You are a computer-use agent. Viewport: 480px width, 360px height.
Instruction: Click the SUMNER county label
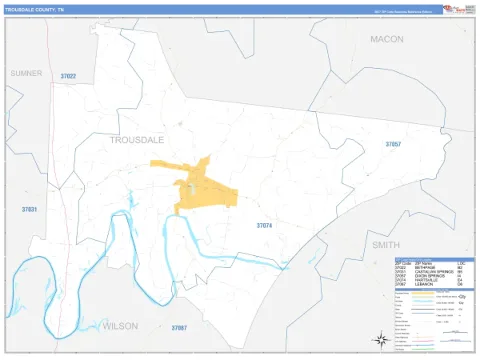click(26, 73)
